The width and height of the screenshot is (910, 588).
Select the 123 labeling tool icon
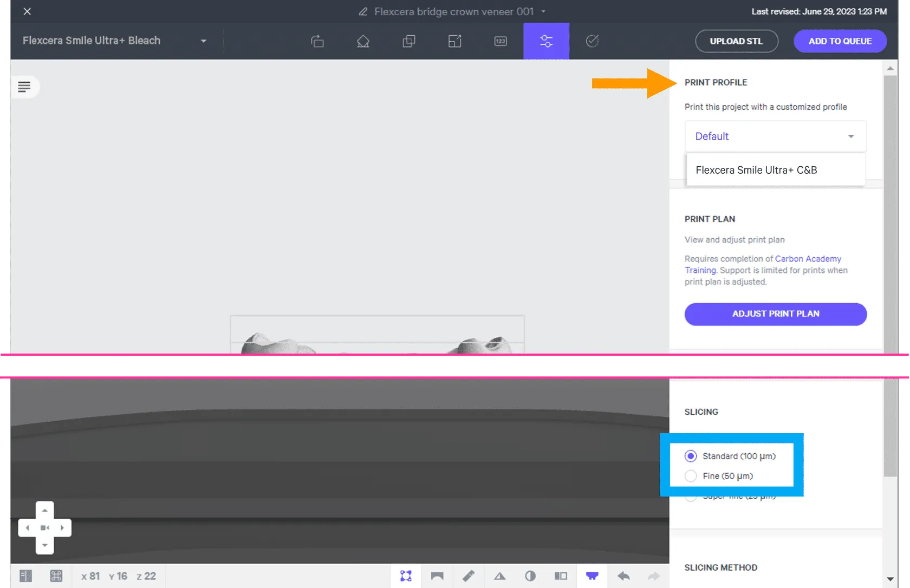(x=500, y=41)
